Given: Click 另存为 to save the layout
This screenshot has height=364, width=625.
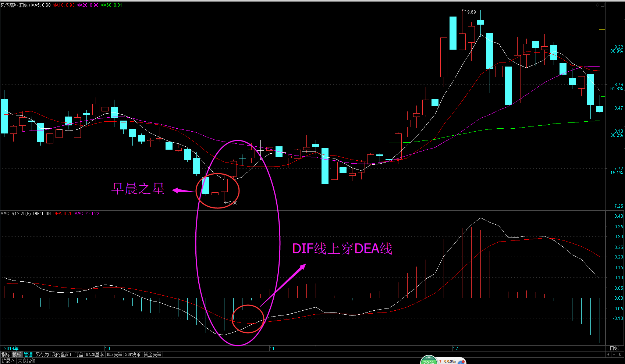Looking at the screenshot, I should click(42, 354).
